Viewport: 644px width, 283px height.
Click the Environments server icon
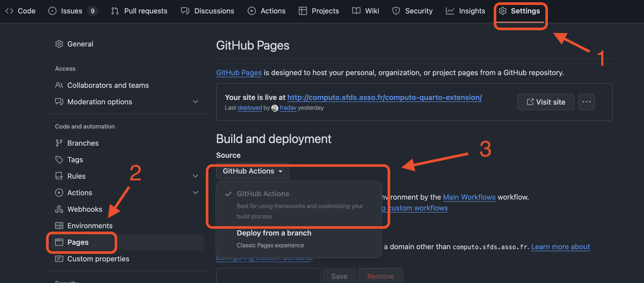pyautogui.click(x=59, y=226)
